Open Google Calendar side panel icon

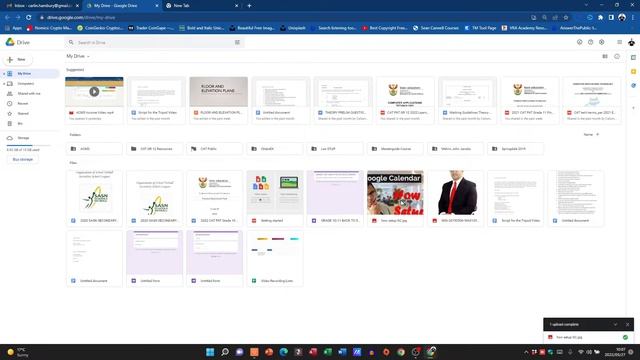coord(633,58)
